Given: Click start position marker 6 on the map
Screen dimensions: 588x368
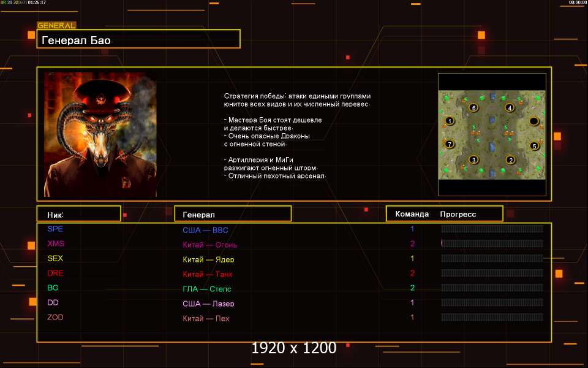Looking at the screenshot, I should point(473,108).
